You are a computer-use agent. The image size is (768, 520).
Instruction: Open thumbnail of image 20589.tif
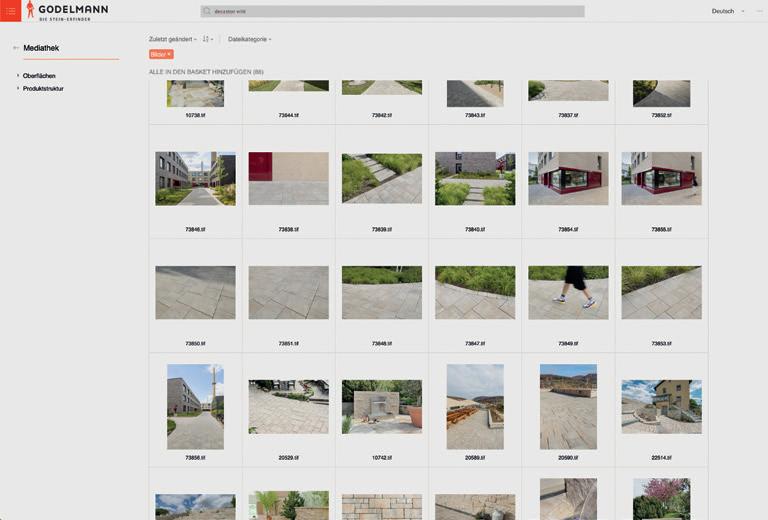click(x=475, y=406)
